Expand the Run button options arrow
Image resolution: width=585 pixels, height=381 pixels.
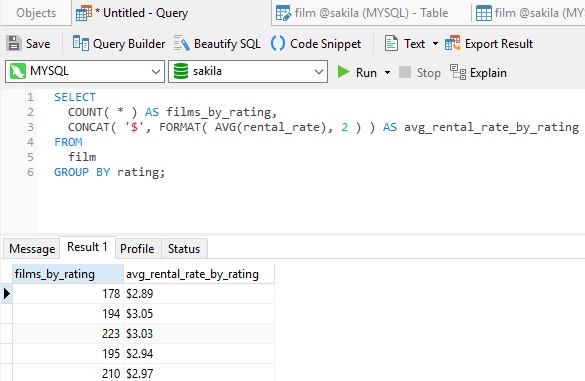[388, 72]
